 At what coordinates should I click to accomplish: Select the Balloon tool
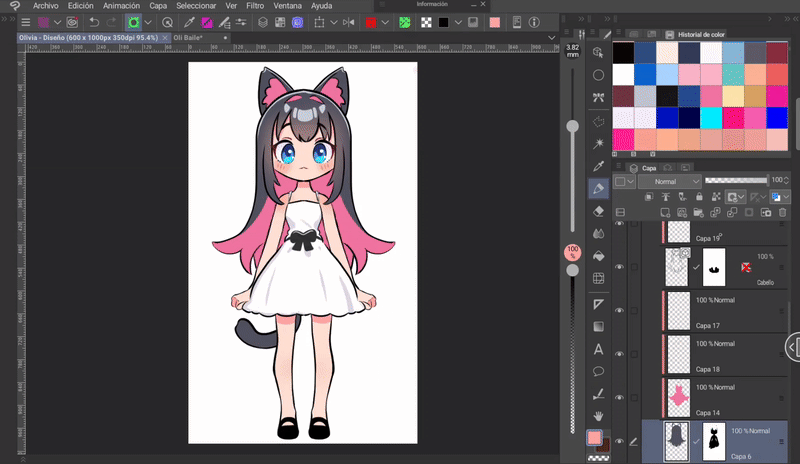click(599, 371)
